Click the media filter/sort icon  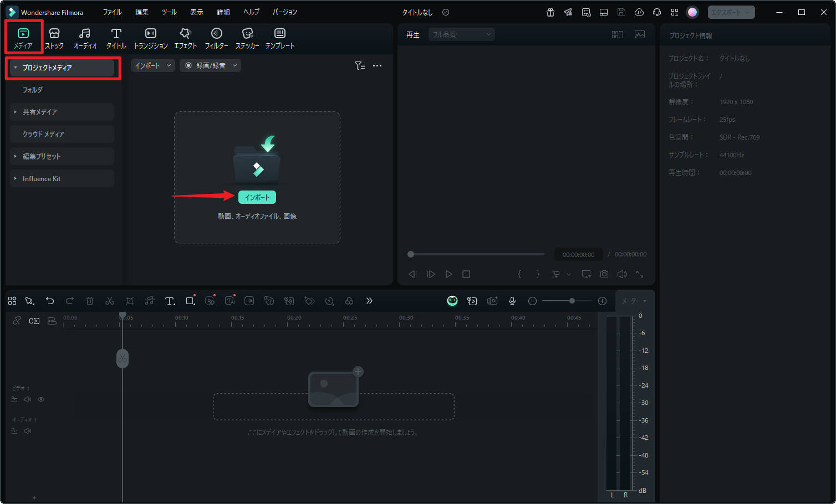360,65
